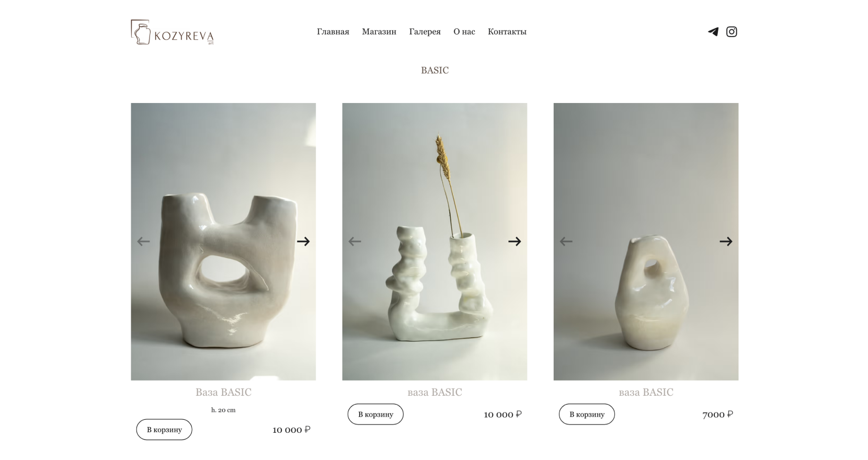Screen dimensions: 868x460
Task: Open Магазин menu item
Action: point(379,32)
